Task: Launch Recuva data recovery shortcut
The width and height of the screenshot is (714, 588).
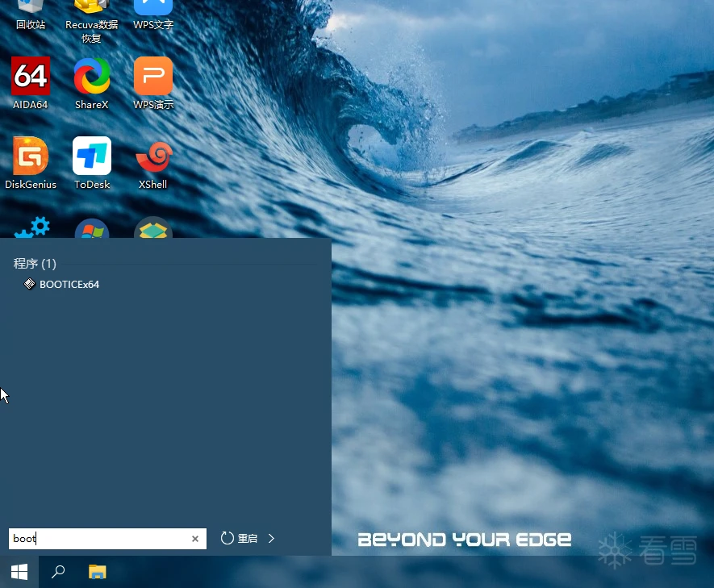Action: [x=91, y=20]
